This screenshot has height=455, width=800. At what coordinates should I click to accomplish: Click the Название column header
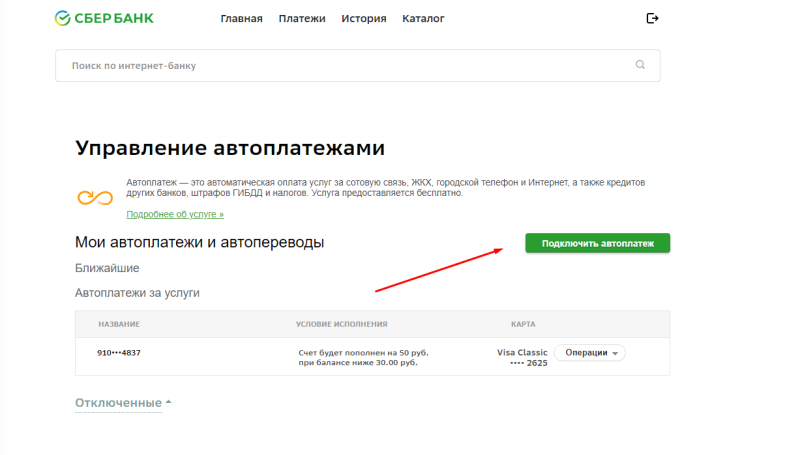(x=119, y=324)
